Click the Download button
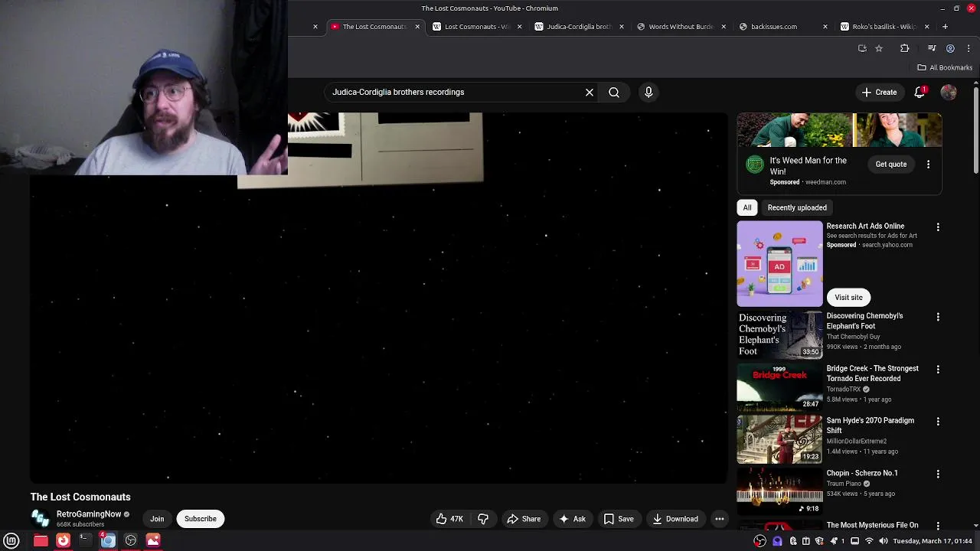Screen dimensions: 980x551 (675, 519)
